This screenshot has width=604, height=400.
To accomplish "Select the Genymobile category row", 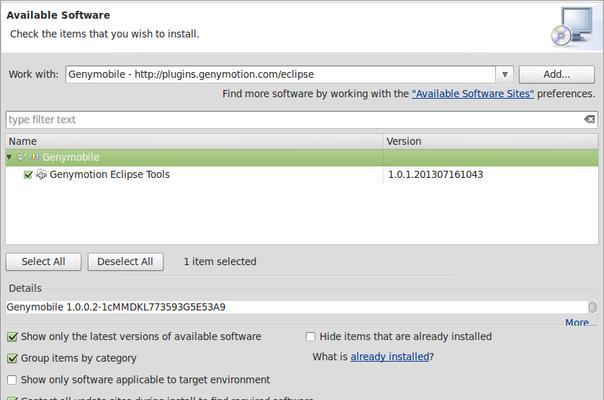I will [302, 157].
